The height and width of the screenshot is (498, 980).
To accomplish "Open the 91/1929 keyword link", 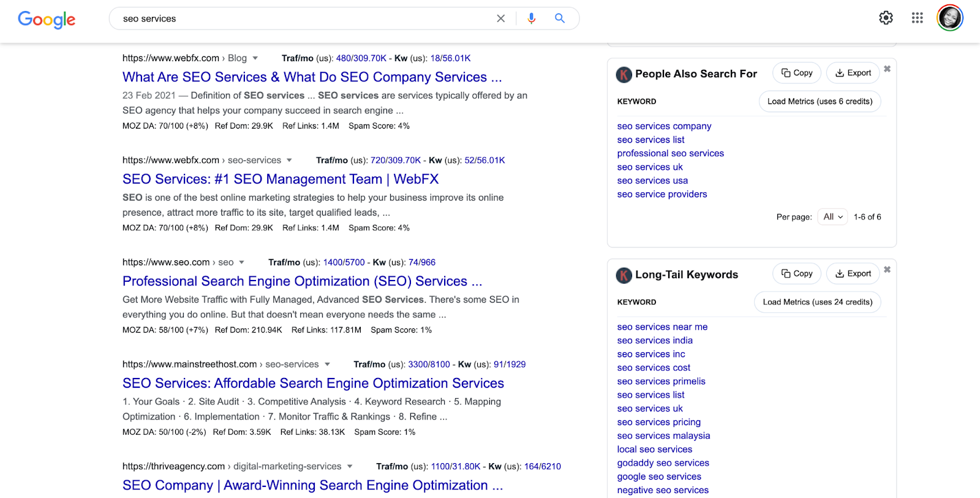I will (x=510, y=364).
